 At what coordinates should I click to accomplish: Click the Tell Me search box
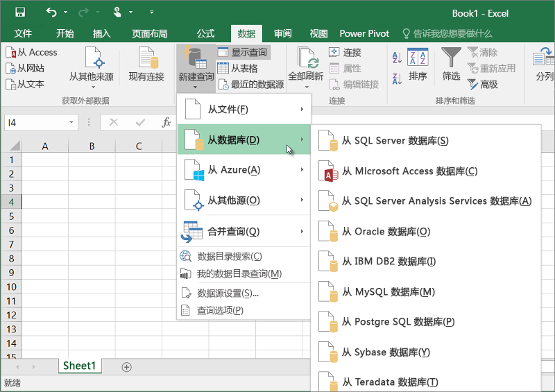[447, 33]
